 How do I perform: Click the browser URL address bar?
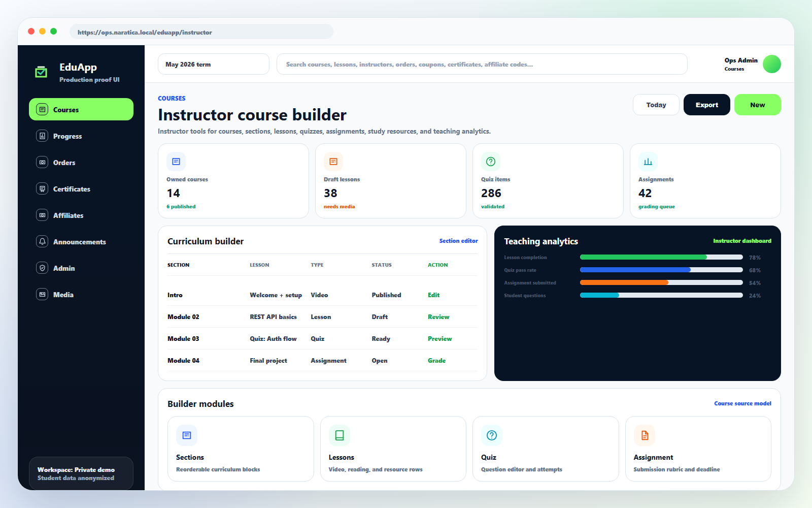tap(201, 32)
